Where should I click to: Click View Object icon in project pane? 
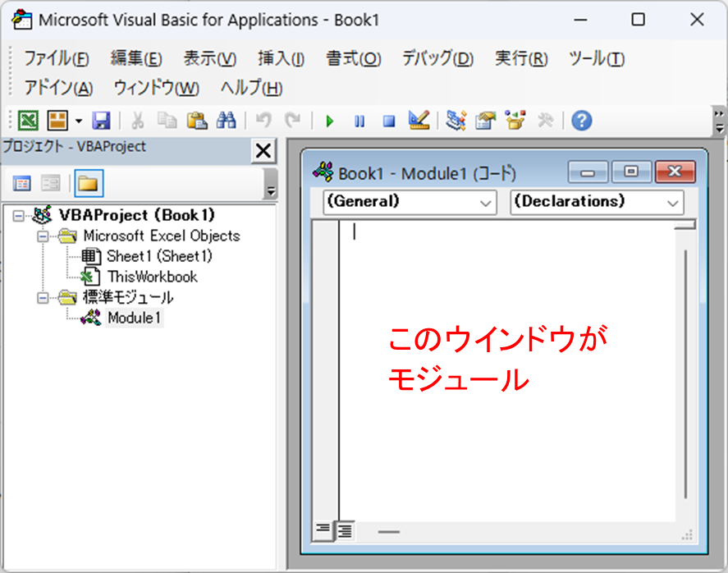pos(51,183)
